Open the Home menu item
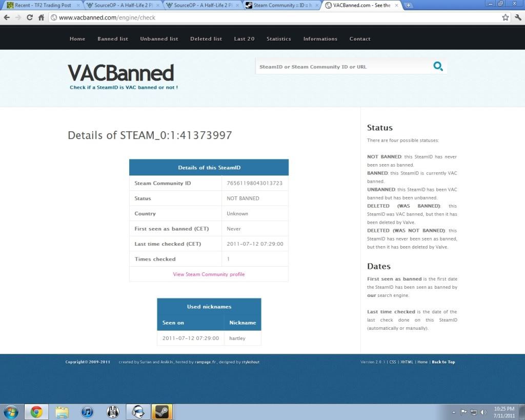Image resolution: width=525 pixels, height=420 pixels. point(77,39)
